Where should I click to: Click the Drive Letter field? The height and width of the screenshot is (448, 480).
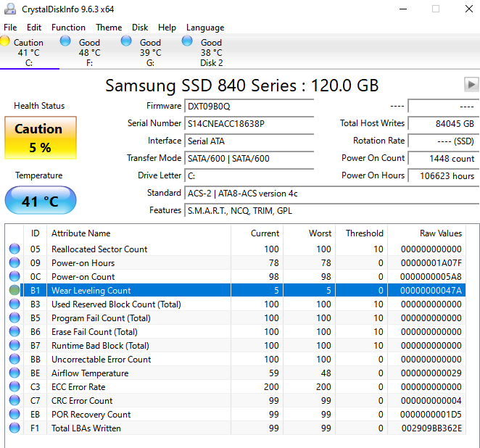pos(249,176)
